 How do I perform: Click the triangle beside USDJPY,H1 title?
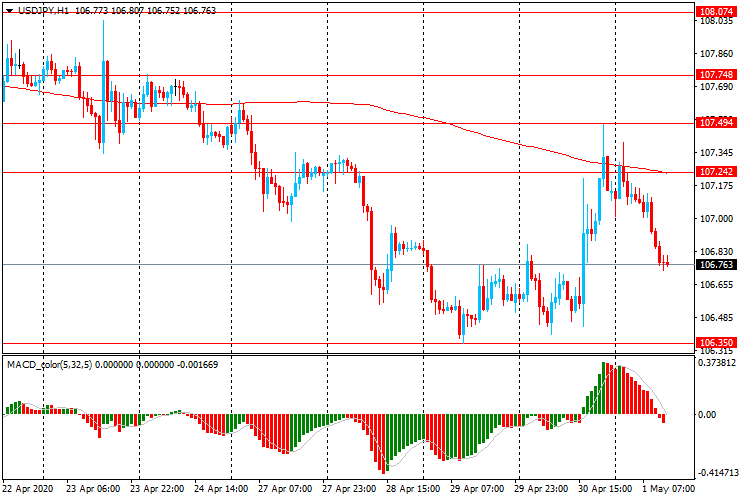9,10
